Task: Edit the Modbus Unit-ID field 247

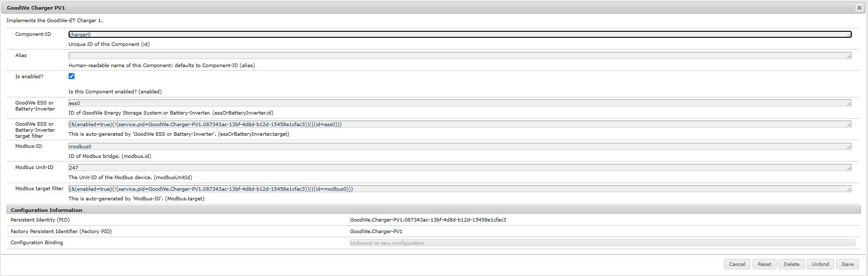Action: [460, 168]
